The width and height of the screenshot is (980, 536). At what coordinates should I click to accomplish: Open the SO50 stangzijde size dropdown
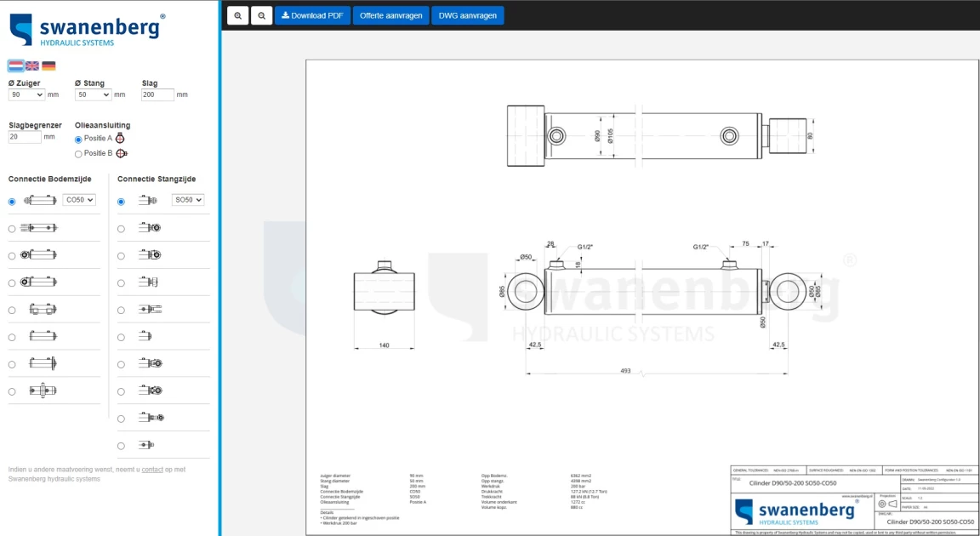(188, 200)
